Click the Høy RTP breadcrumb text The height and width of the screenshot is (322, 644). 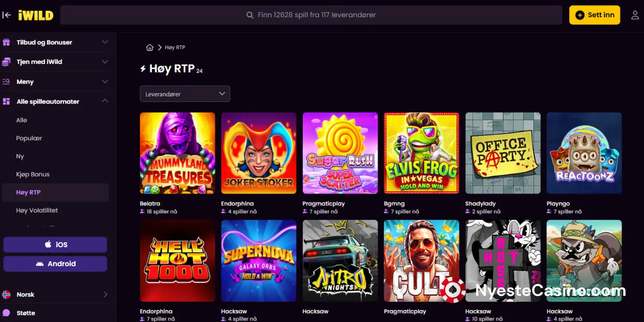175,47
